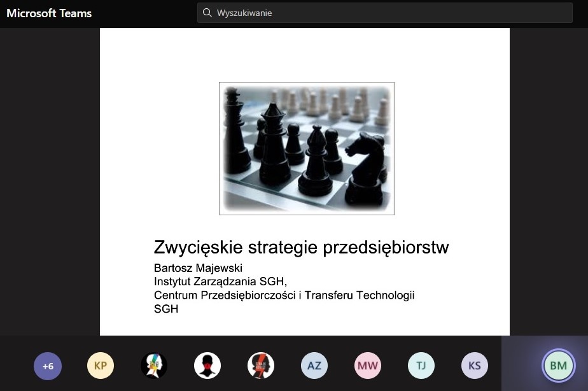This screenshot has height=391, width=588.
Task: Click the line Centrum Przedsiębiorczości i Transferu Technologii
Action: tap(284, 295)
